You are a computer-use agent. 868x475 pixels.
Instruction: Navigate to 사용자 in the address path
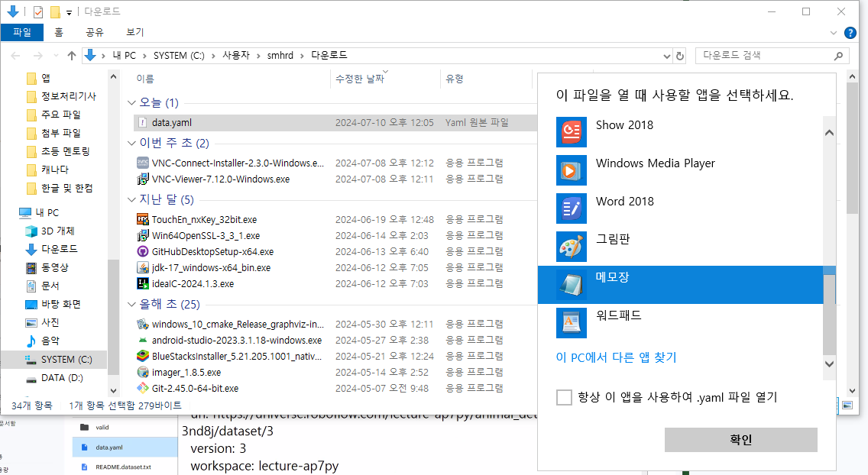click(x=236, y=55)
